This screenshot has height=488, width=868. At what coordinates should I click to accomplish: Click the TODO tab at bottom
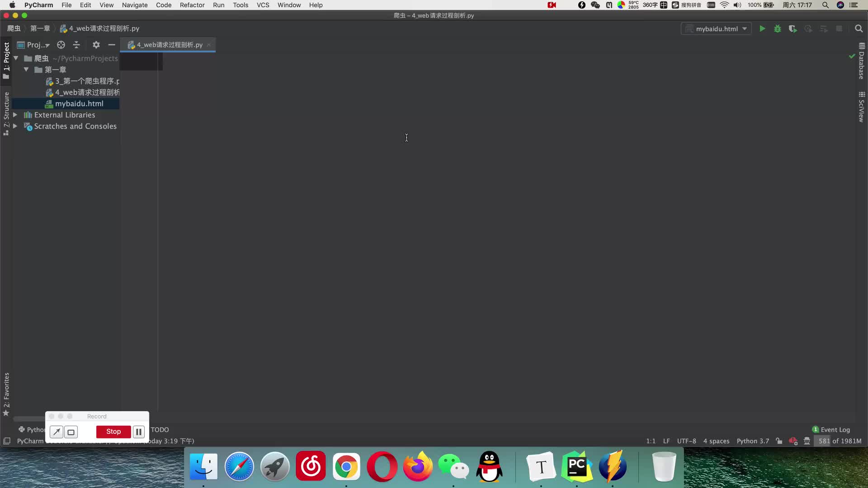159,429
